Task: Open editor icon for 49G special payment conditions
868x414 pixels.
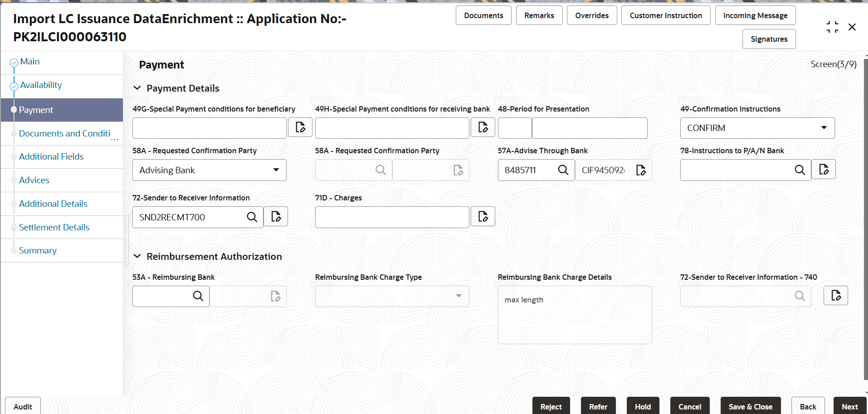Action: pos(300,127)
